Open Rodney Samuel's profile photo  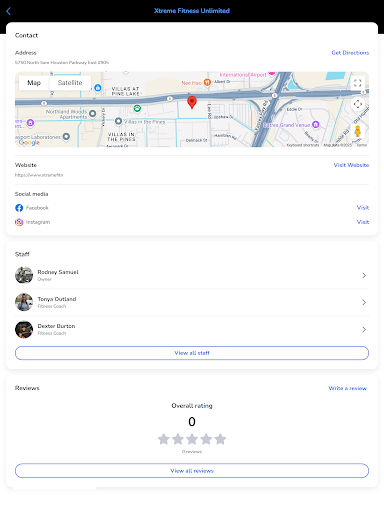click(24, 275)
